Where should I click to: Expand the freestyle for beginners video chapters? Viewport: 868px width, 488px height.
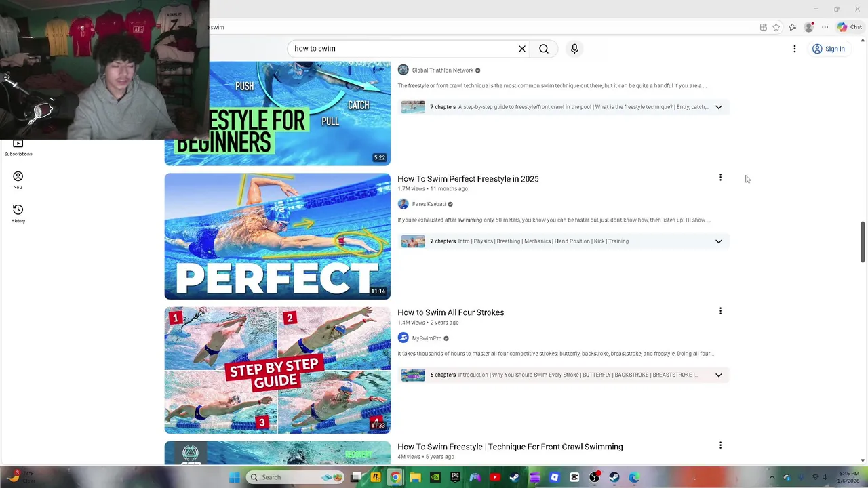point(719,107)
